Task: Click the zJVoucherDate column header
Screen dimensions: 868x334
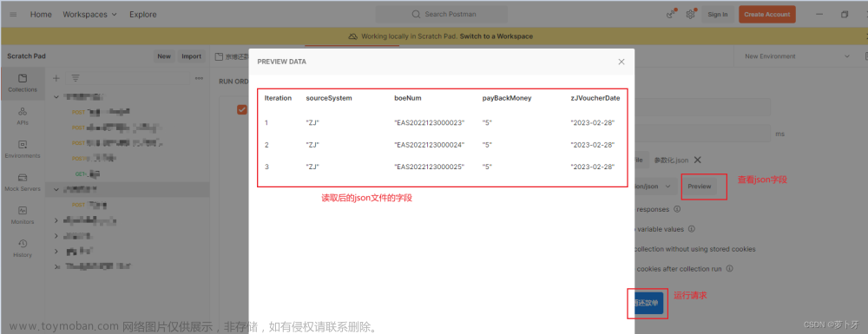Action: click(595, 98)
